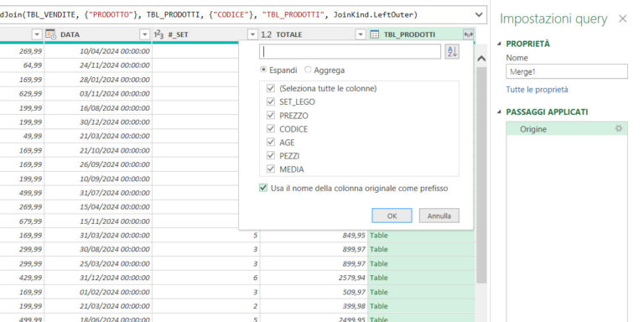Click the expand icon on TBL_PRODOTTI column header
The image size is (644, 322).
468,35
